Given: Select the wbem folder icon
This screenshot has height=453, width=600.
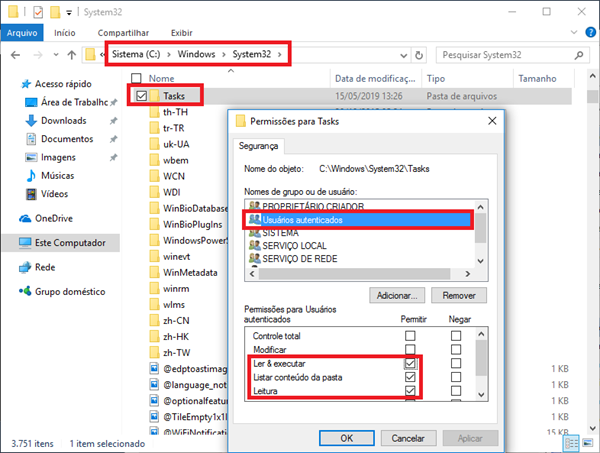Looking at the screenshot, I should 155,160.
